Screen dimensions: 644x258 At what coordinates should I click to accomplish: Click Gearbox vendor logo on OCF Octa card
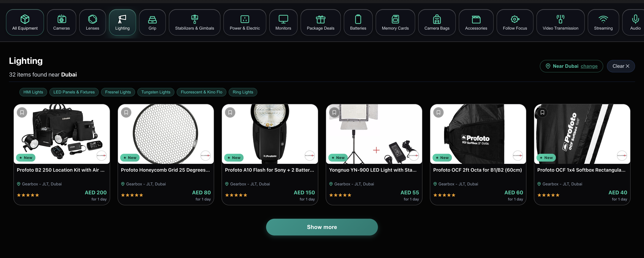[x=518, y=156]
